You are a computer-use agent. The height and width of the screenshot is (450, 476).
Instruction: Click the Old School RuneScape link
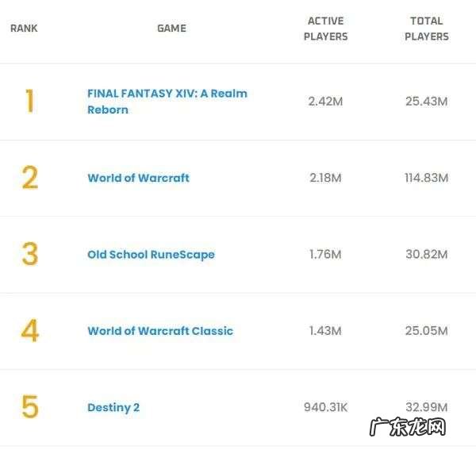(x=151, y=255)
